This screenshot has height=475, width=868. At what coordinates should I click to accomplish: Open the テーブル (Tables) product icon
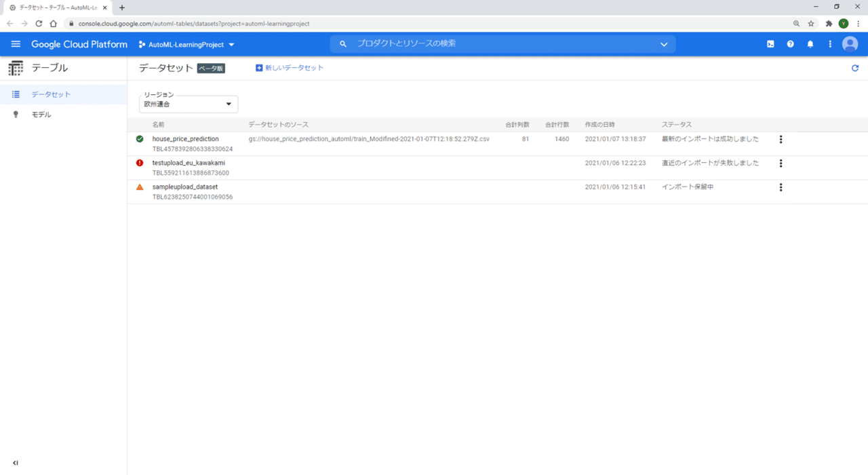click(15, 68)
